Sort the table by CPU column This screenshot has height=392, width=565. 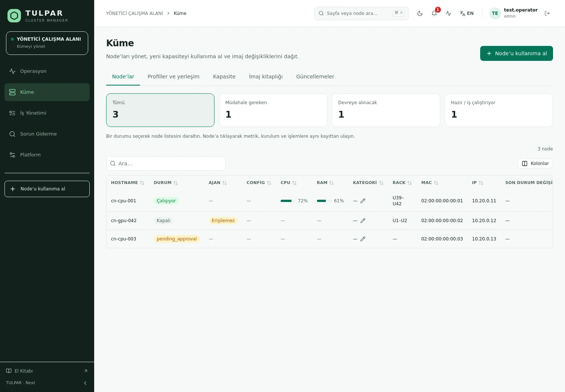[288, 183]
